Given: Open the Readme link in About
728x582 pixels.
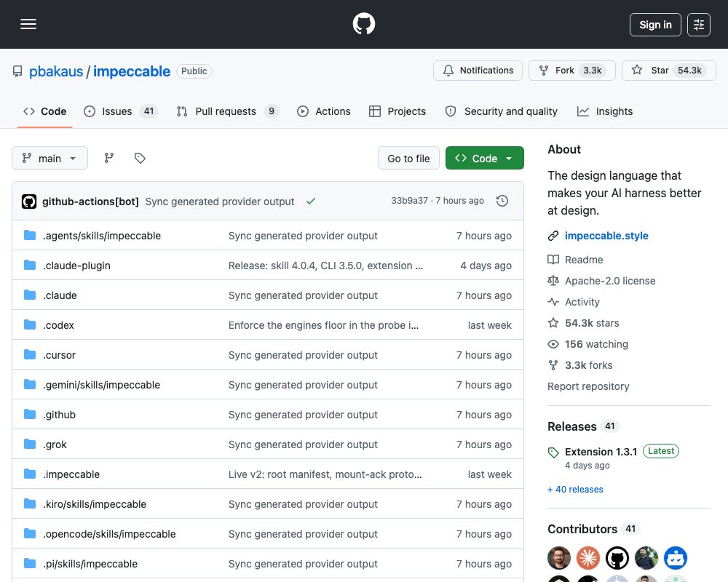Looking at the screenshot, I should coord(584,260).
